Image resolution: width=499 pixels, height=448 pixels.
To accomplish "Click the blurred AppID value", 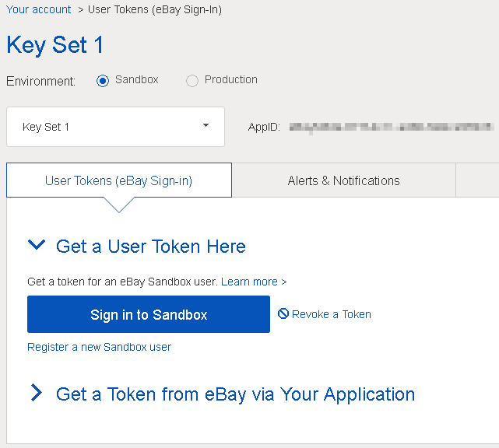I will click(x=392, y=128).
